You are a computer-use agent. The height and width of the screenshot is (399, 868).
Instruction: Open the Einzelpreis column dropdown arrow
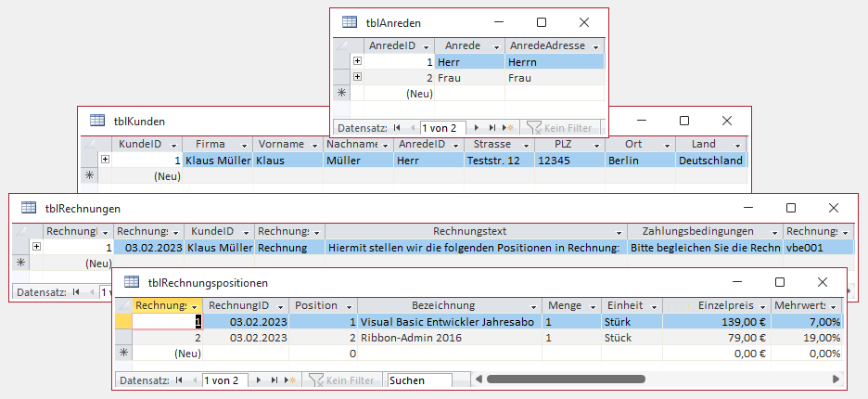pos(761,305)
